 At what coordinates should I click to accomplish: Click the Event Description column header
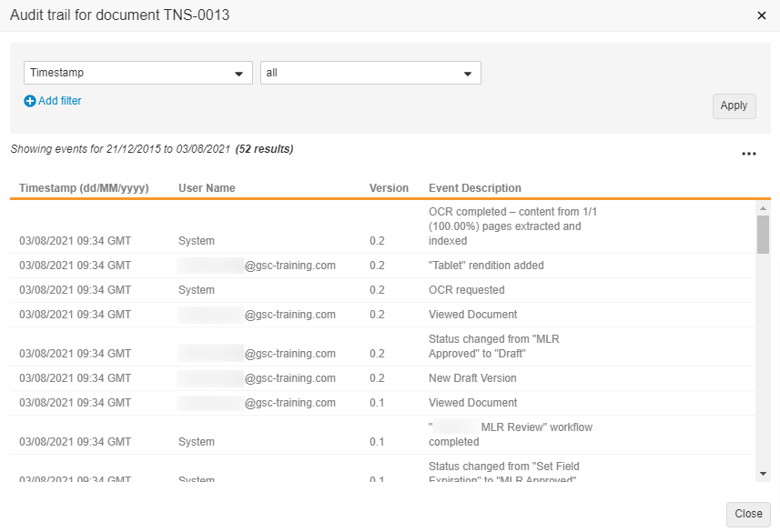coord(474,188)
